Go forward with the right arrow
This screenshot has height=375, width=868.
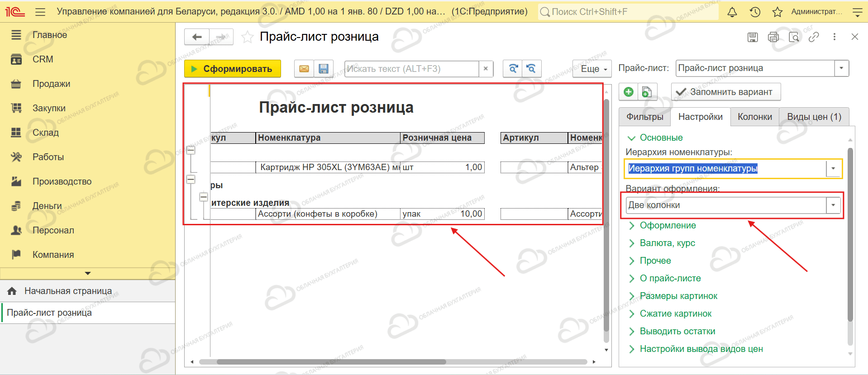pyautogui.click(x=221, y=37)
